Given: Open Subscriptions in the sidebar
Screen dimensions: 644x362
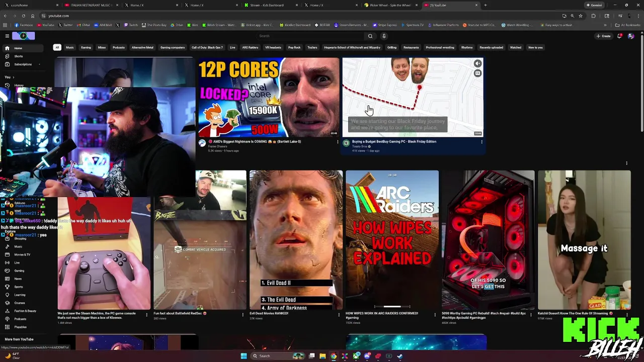Looking at the screenshot, I should click(x=23, y=64).
